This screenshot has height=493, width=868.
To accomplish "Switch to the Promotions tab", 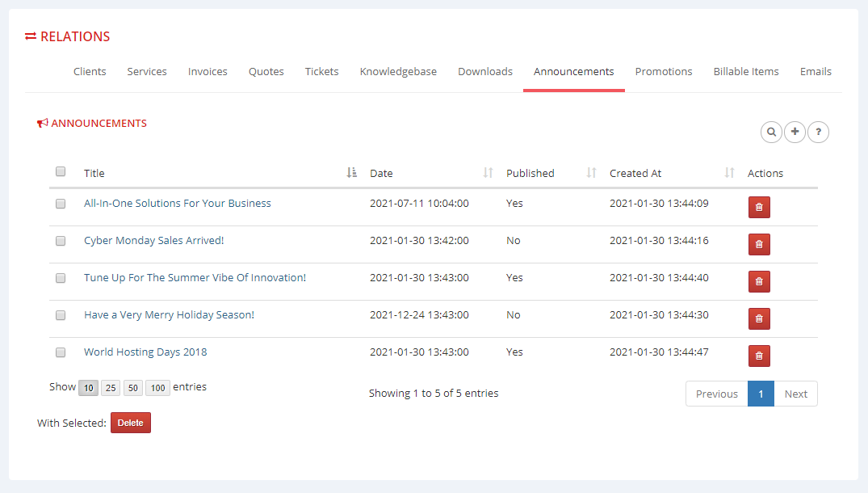I will 664,71.
